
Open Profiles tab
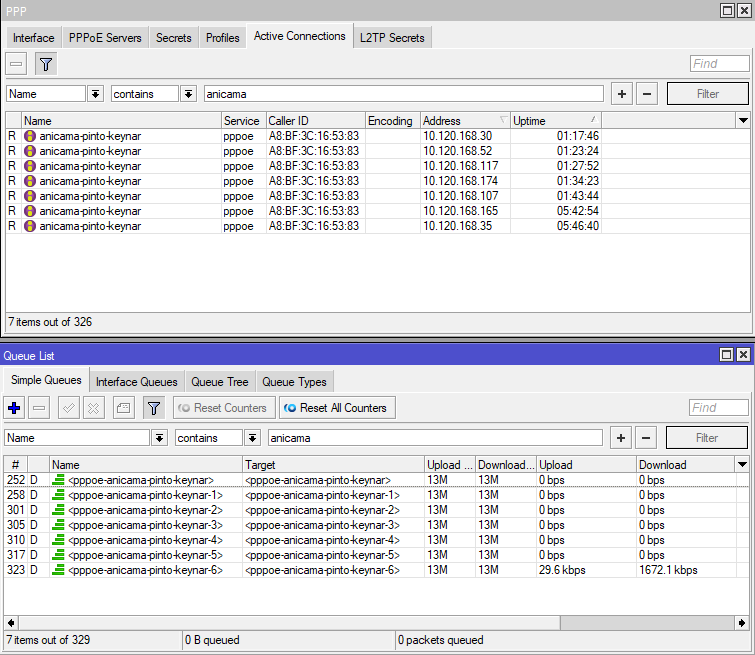pos(222,38)
